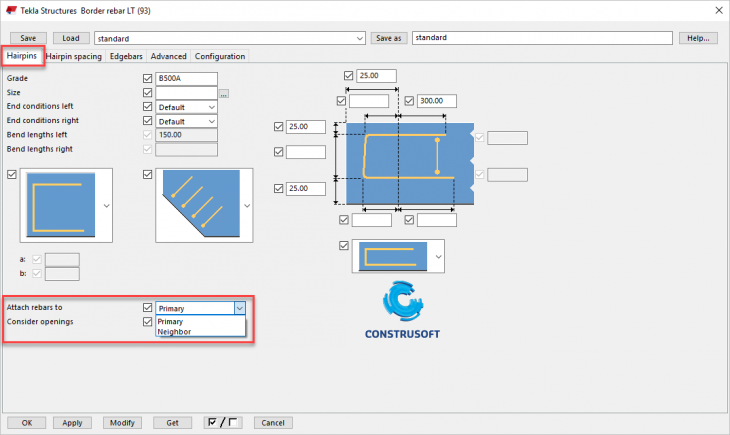This screenshot has width=730, height=435.
Task: Click the Cancel button
Action: click(x=273, y=422)
